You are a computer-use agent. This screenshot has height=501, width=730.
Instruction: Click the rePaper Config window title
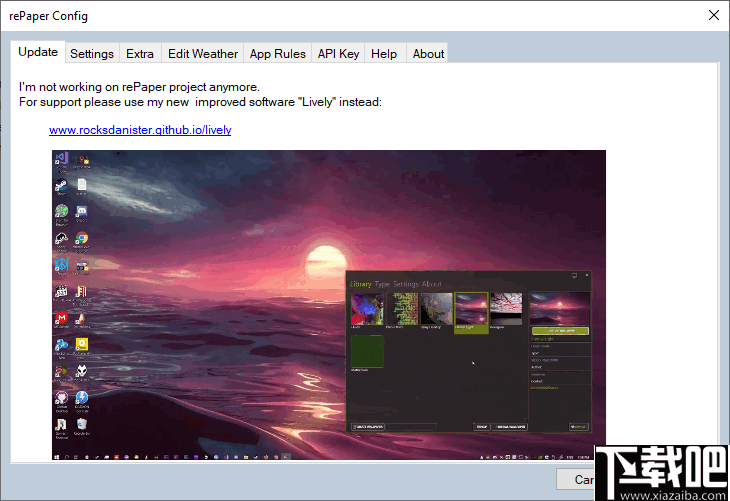[x=48, y=16]
